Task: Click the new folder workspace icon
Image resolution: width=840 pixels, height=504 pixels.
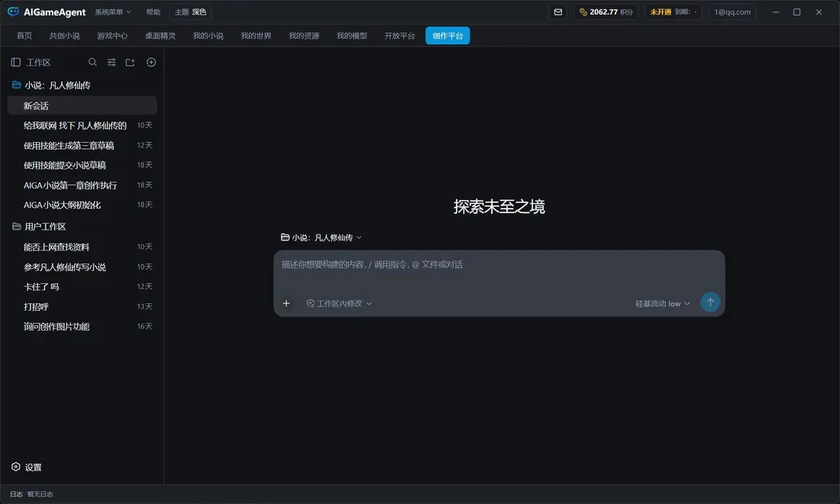Action: [130, 62]
